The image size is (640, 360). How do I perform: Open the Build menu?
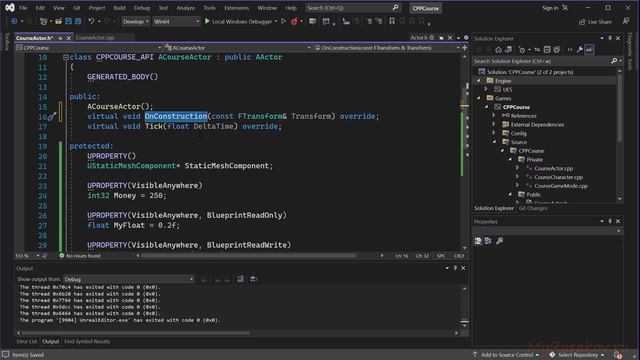tap(120, 8)
